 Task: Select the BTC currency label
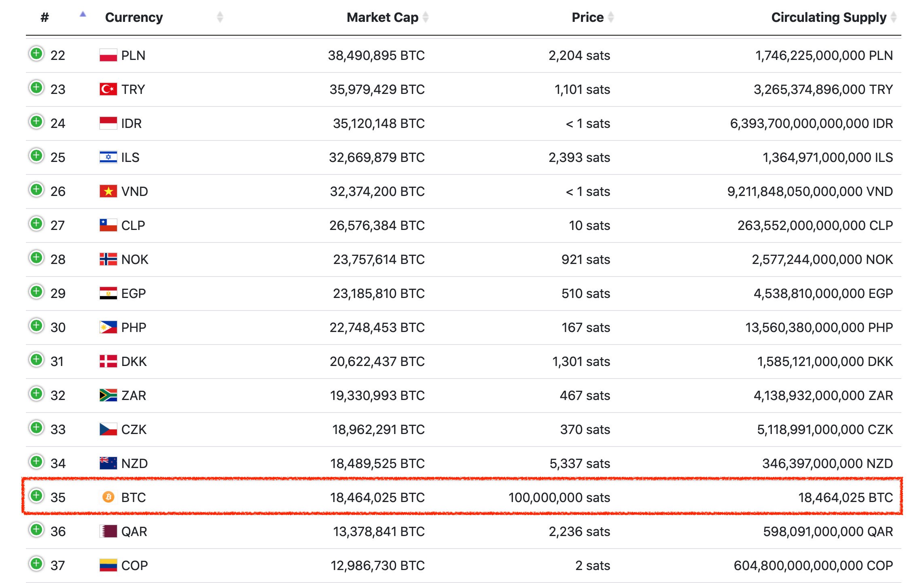[x=134, y=498]
